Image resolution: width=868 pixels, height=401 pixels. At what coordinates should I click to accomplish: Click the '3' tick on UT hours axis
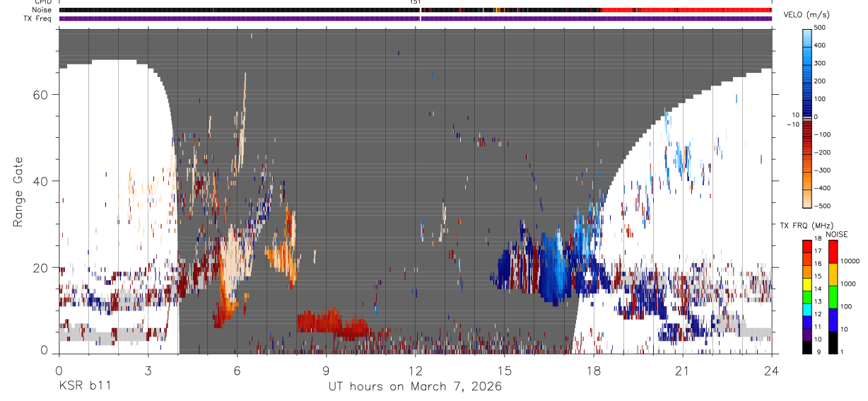pos(148,370)
